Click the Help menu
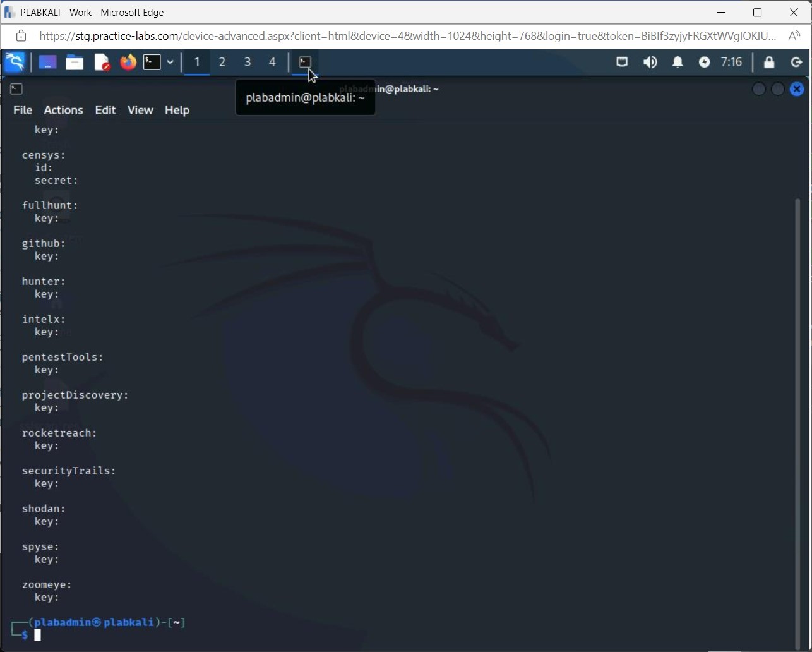Screen dimensions: 812x652 pos(177,110)
